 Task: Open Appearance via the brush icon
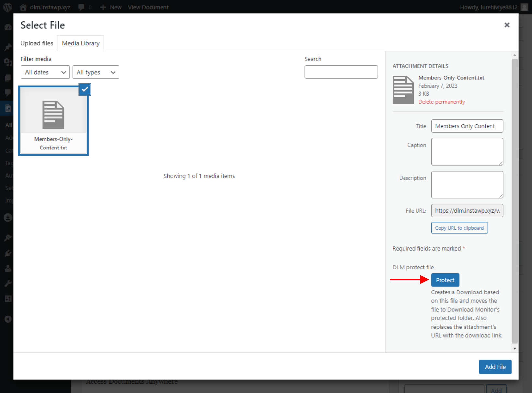8,238
